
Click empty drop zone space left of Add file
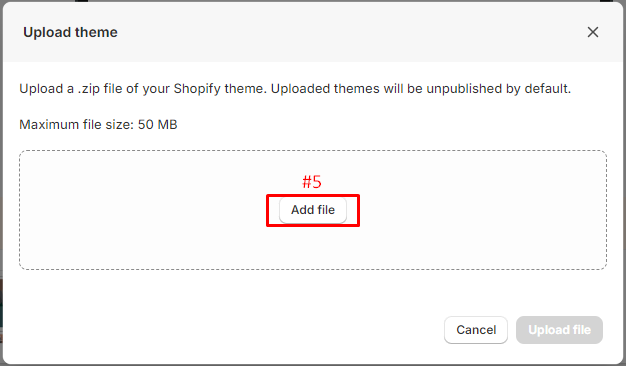pos(143,210)
